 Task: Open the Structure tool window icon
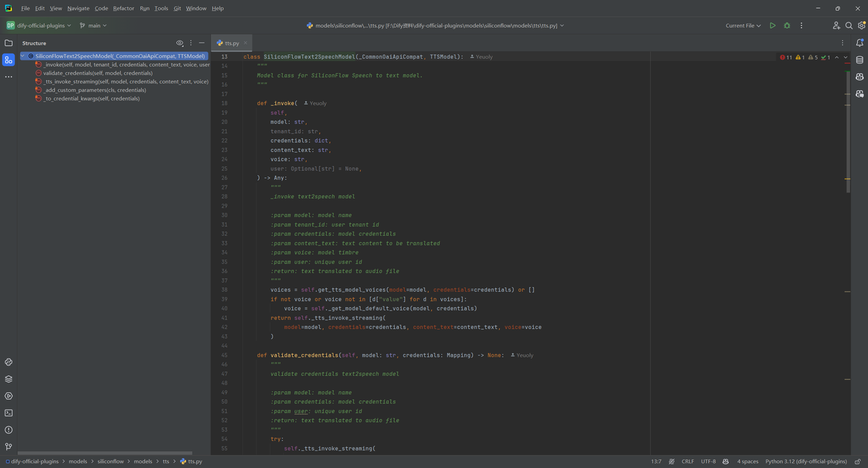click(x=9, y=60)
